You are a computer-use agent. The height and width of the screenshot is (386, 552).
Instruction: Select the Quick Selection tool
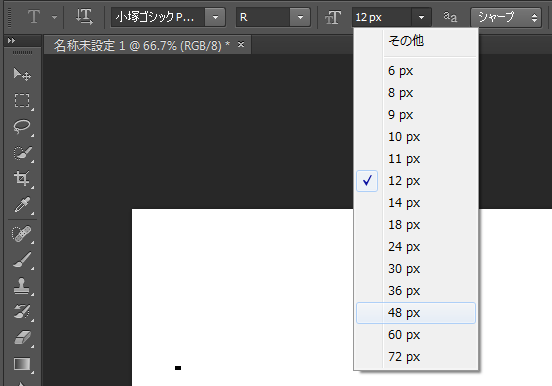pos(22,153)
